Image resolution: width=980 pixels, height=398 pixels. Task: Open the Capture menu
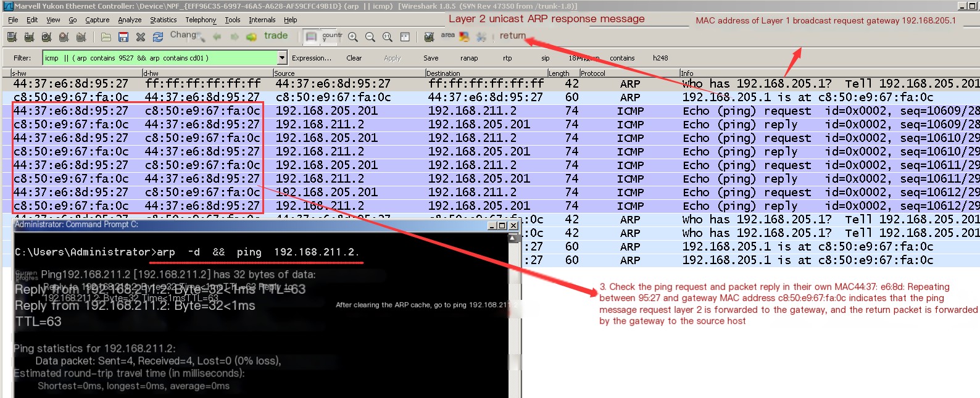coord(98,20)
